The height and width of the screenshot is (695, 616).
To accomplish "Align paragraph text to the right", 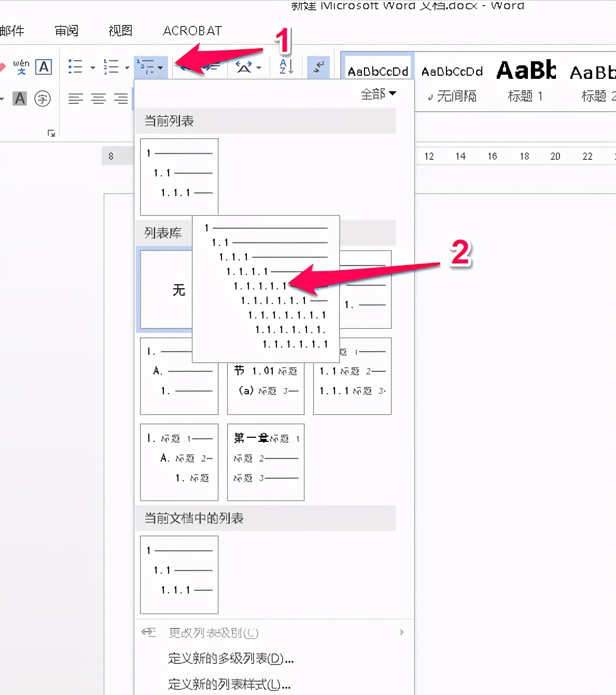I will point(121,98).
